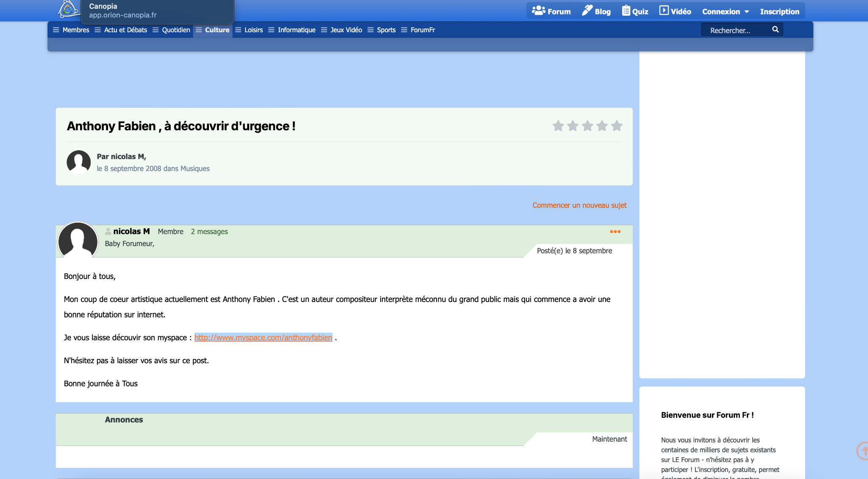Click nicolas M avatar beside the post
This screenshot has width=868, height=479.
[x=78, y=242]
